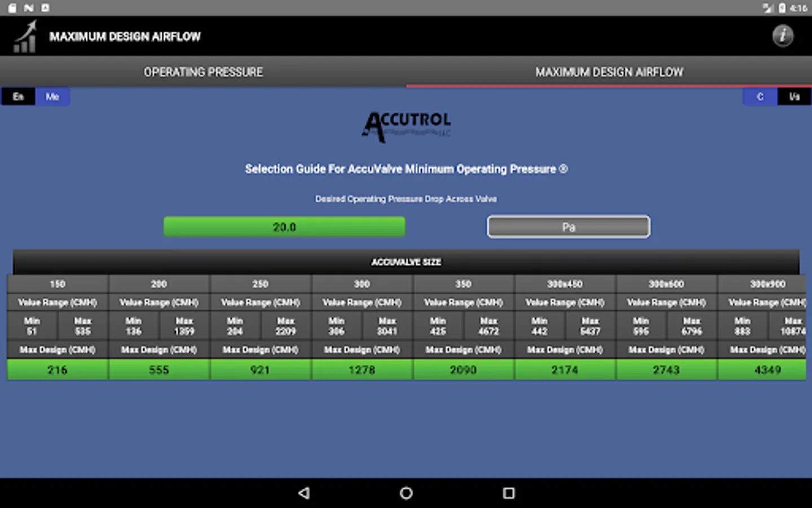Viewport: 812px width, 508px height.
Task: Tap the Max 6796 cell for 300x600
Action: point(692,326)
